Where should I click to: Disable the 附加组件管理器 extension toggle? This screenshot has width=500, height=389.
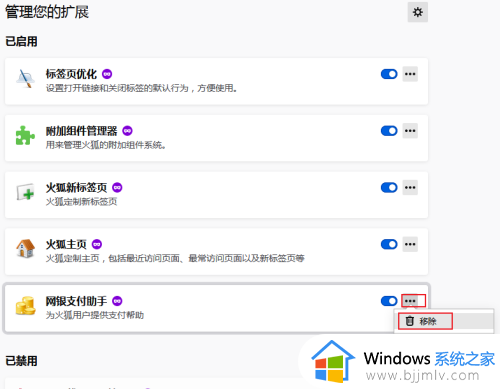pos(389,131)
